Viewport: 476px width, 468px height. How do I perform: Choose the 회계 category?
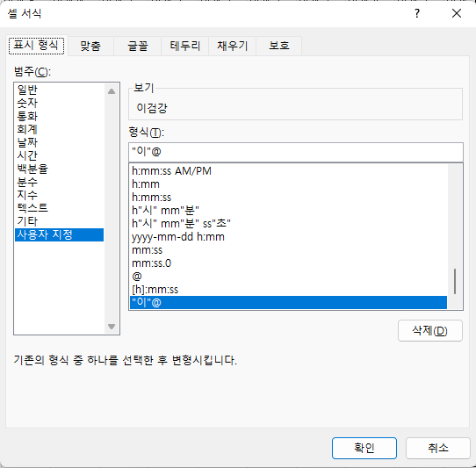click(59, 129)
